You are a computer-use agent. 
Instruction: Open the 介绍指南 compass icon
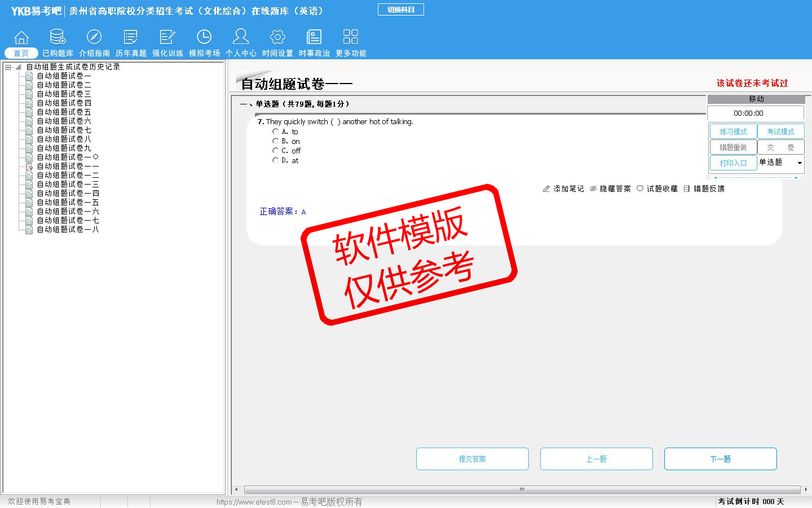[94, 37]
